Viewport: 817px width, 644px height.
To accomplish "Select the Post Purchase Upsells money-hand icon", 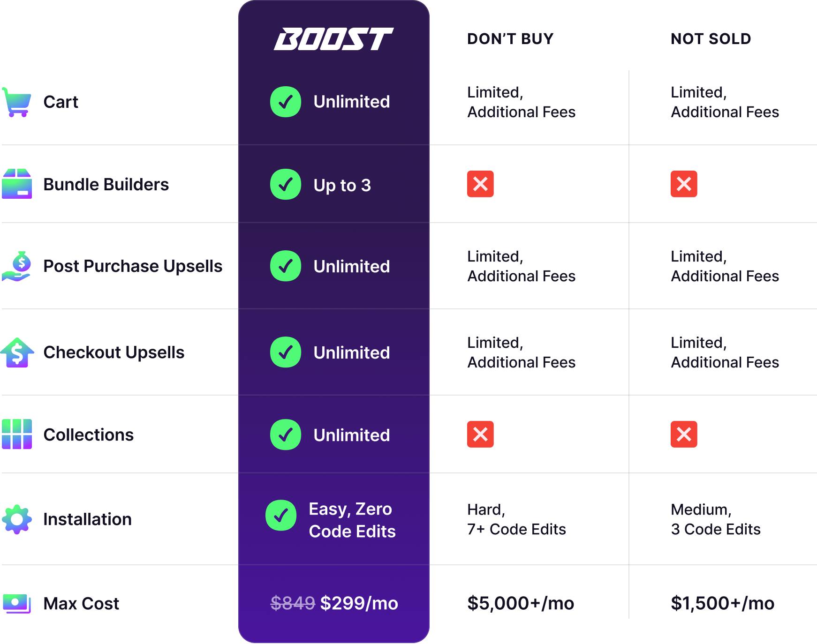I will (x=17, y=266).
